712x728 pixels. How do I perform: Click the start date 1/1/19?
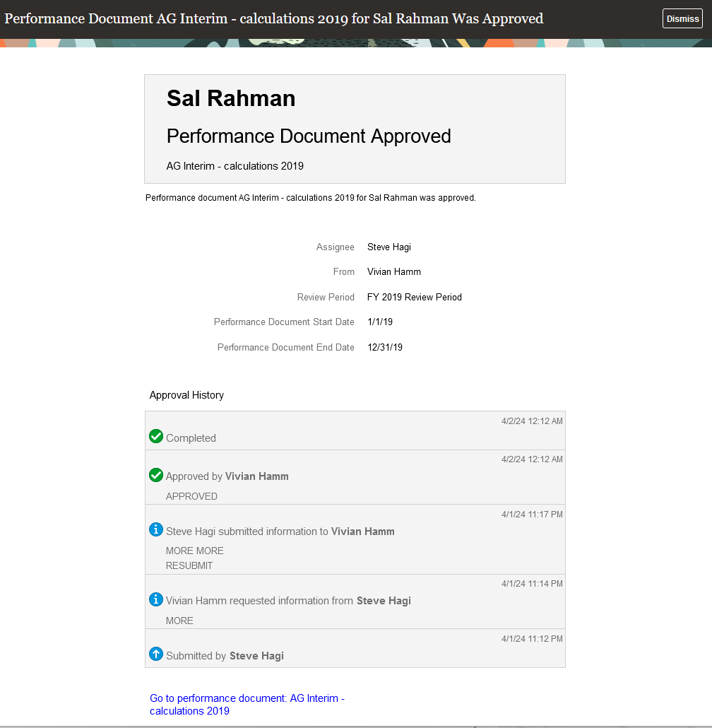pos(380,322)
